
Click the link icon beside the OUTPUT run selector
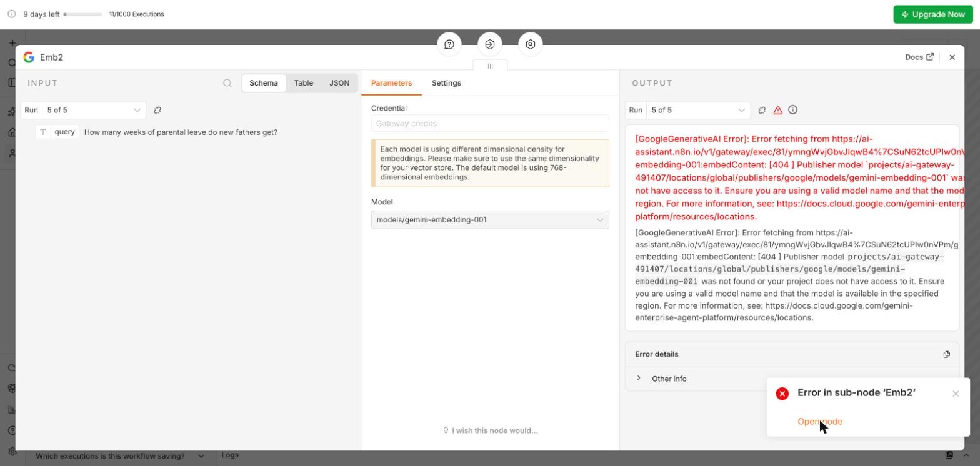(x=762, y=110)
